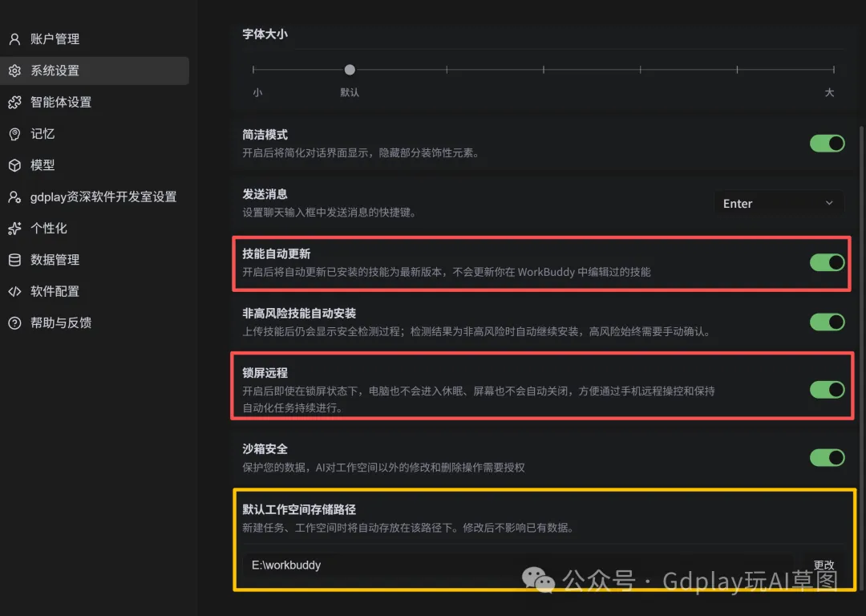Click 更改 to change workspace path
The width and height of the screenshot is (866, 616).
824,565
